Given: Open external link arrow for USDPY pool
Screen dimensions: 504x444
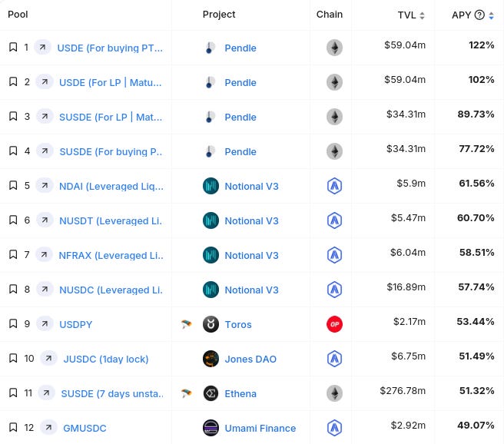Looking at the screenshot, I should [45, 323].
